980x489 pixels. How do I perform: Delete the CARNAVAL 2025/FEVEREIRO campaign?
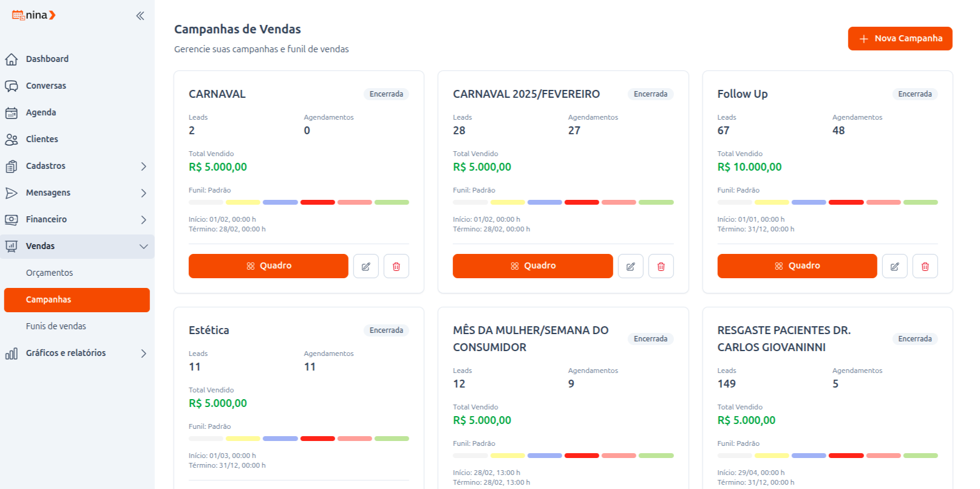click(661, 266)
